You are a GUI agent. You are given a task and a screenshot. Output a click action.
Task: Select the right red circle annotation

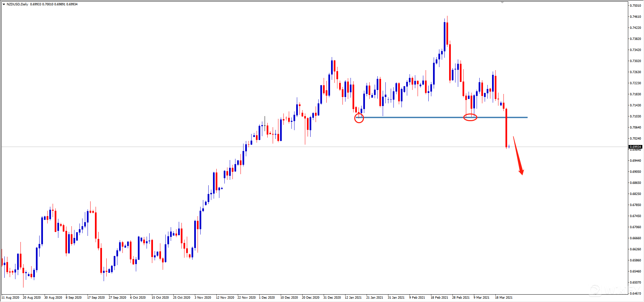coord(470,117)
